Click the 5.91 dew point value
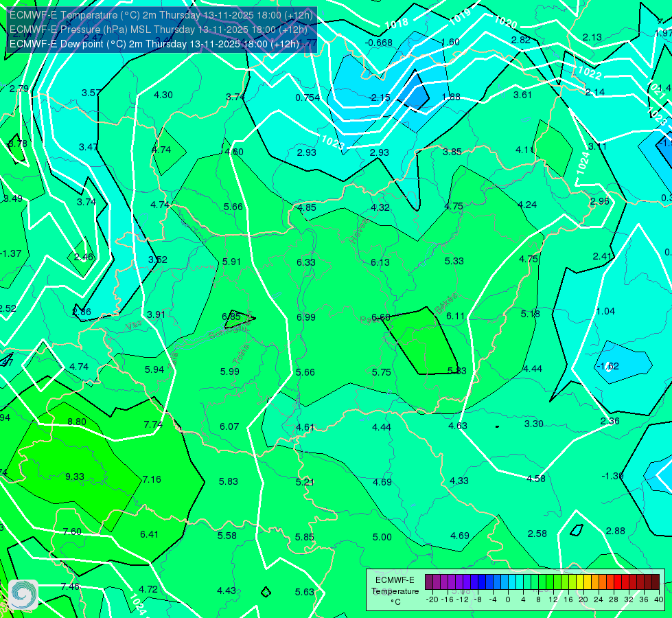 point(231,262)
